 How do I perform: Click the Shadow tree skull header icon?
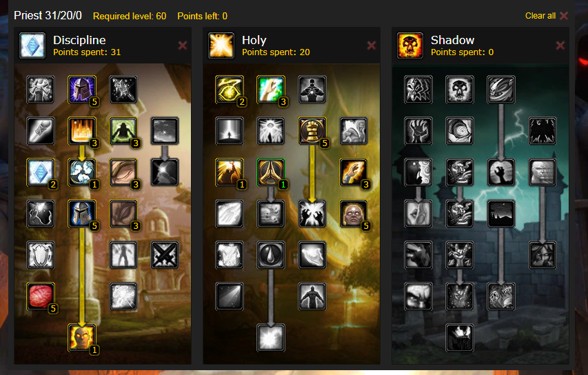tap(410, 45)
